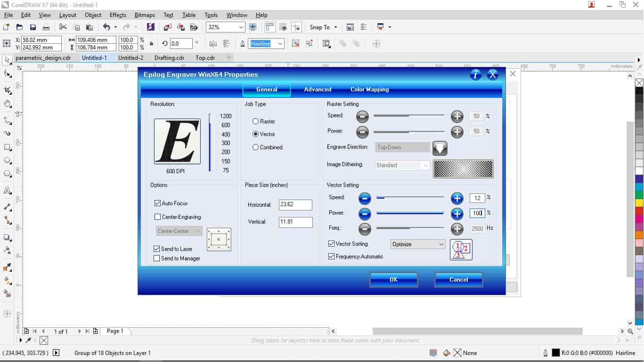
Task: Decrease vector power with minus button
Action: click(365, 214)
